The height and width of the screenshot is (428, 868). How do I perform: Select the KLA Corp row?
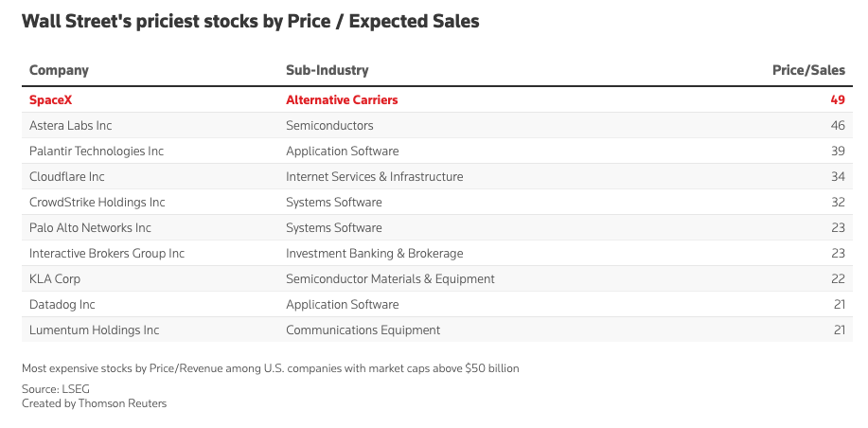(x=437, y=278)
